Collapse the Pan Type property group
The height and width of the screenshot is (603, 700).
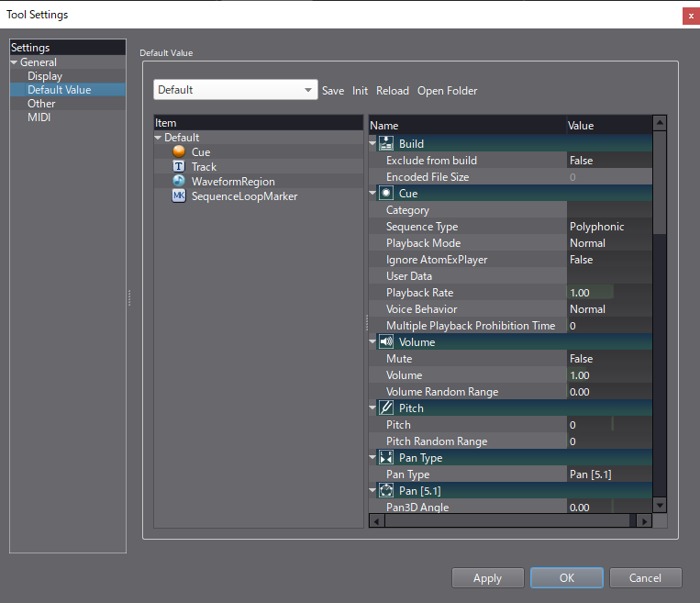(x=372, y=457)
